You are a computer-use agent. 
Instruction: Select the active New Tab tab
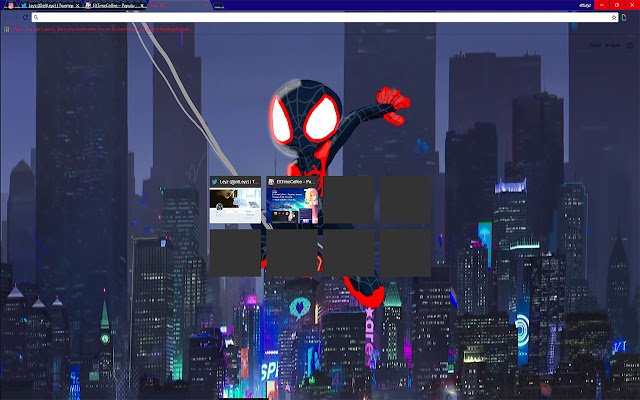click(x=179, y=6)
